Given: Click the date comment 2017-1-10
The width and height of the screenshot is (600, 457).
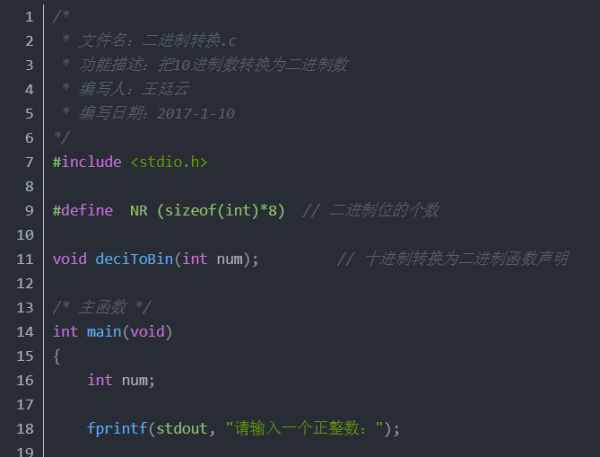Looking at the screenshot, I should point(196,114).
